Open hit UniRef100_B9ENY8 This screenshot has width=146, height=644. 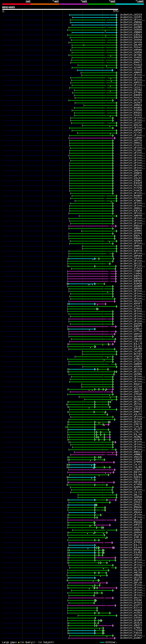131,278
